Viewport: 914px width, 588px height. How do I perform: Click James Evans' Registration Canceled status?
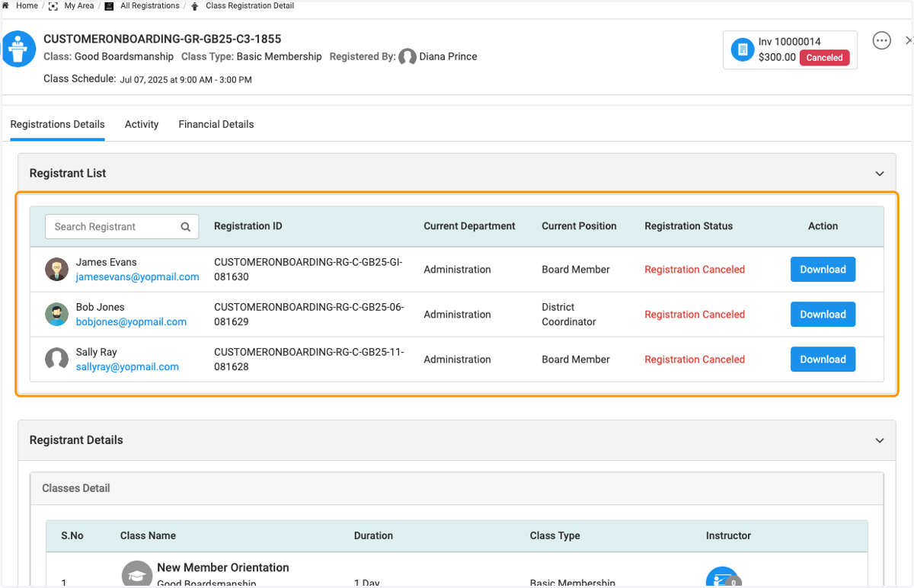pyautogui.click(x=695, y=270)
